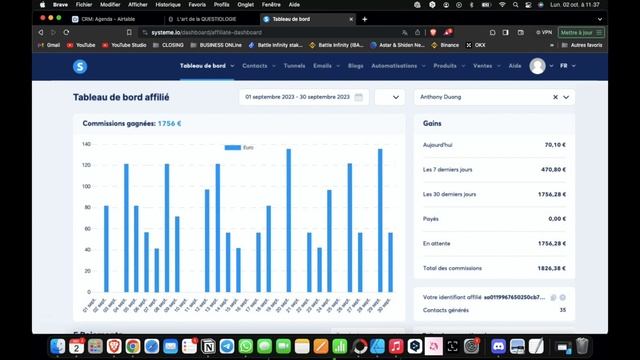
Task: Click the Brave Shields lion icon
Action: [433, 32]
